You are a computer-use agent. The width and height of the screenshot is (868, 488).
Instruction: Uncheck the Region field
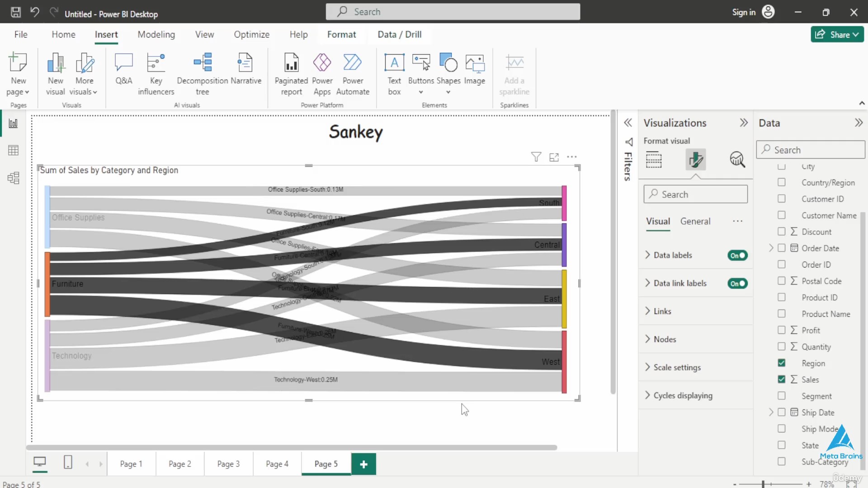coord(782,363)
